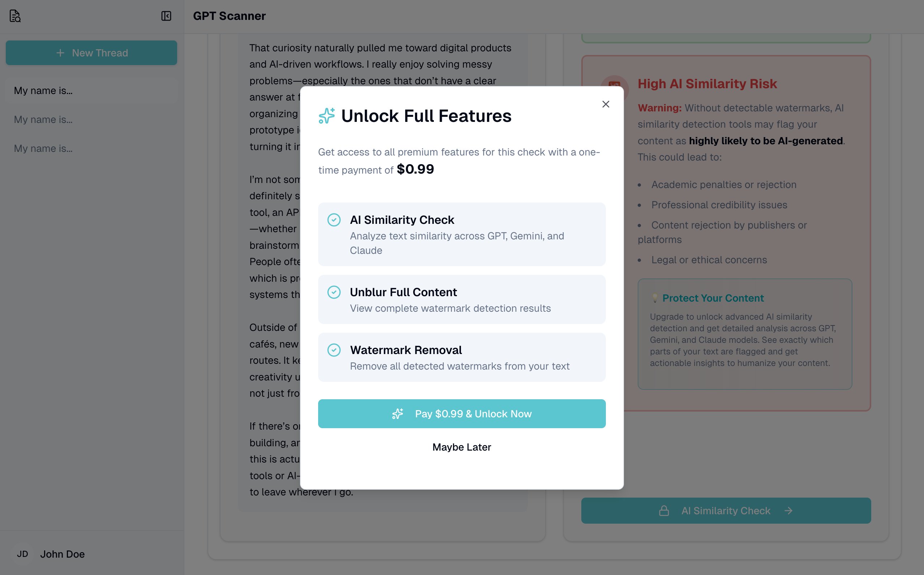
Task: Open the second My name is... thread
Action: pyautogui.click(x=43, y=119)
